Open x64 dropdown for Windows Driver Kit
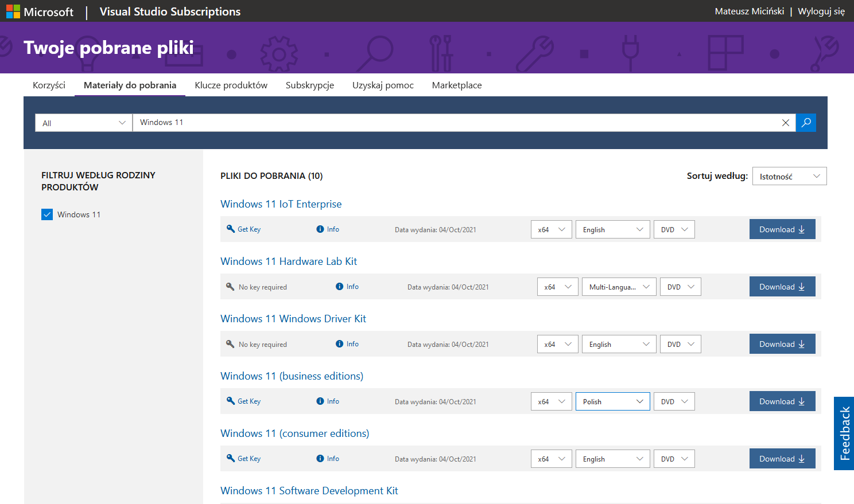This screenshot has height=504, width=854. (x=558, y=344)
